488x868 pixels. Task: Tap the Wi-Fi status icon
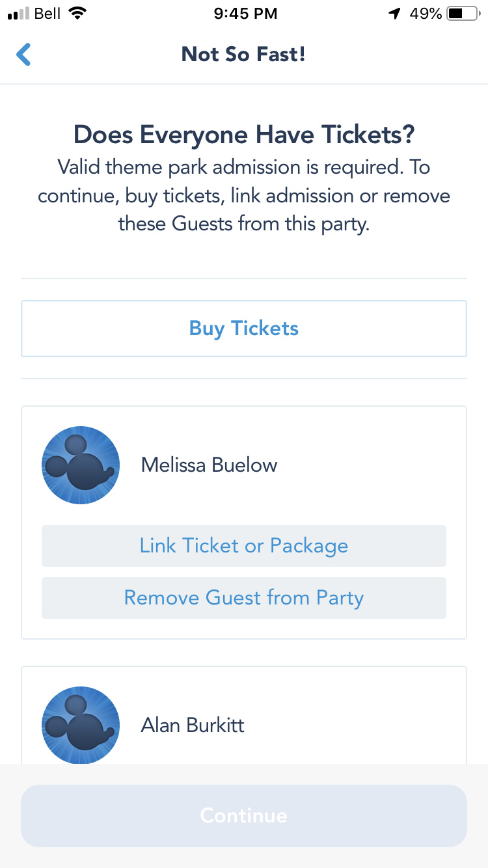(78, 14)
